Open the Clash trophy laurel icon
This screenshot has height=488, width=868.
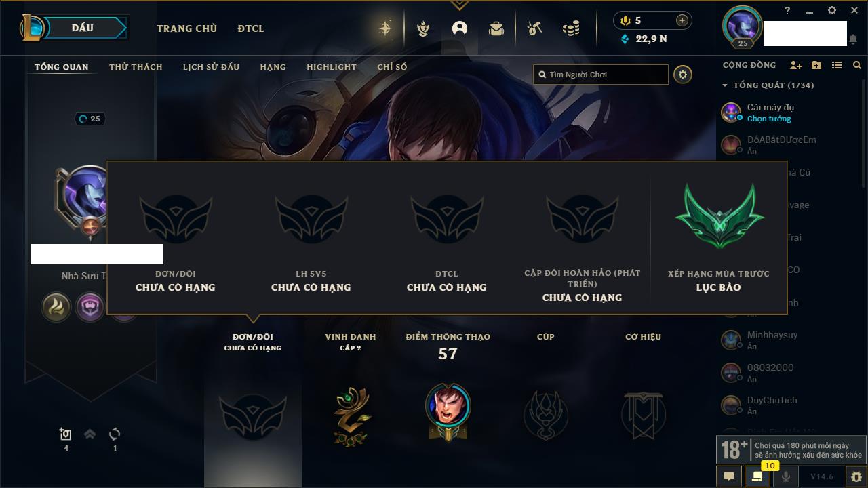[423, 28]
